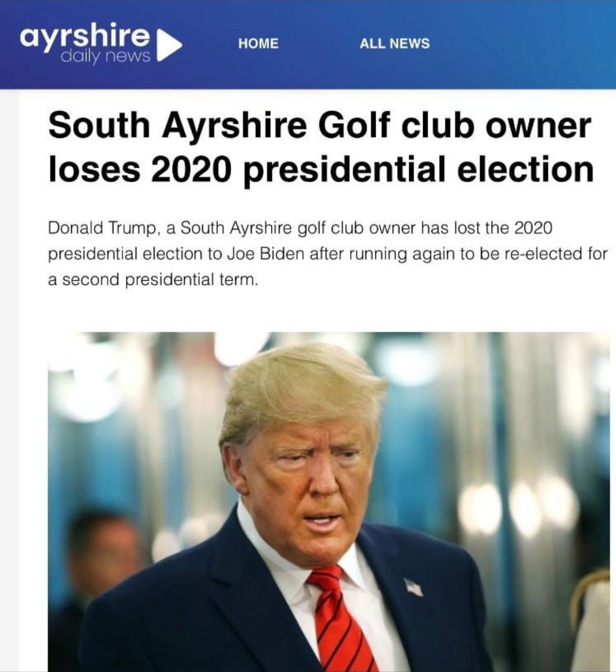Click headline line 'loses 2020 presidential election'
The height and width of the screenshot is (672, 616).
(x=321, y=168)
